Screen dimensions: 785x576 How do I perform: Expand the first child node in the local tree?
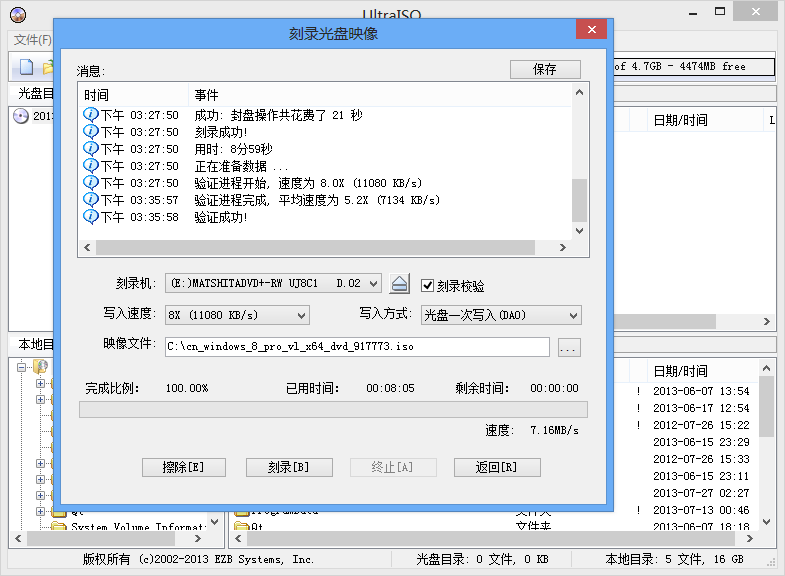coord(40,383)
